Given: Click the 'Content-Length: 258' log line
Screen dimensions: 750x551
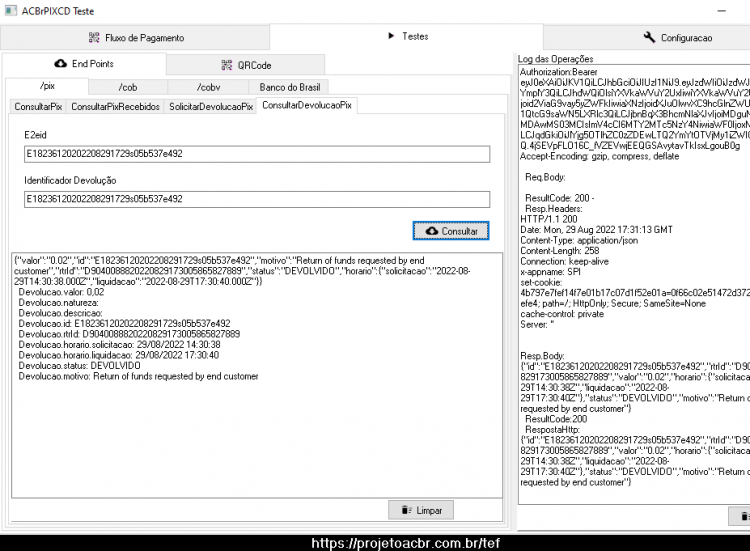Looking at the screenshot, I should (x=560, y=251).
